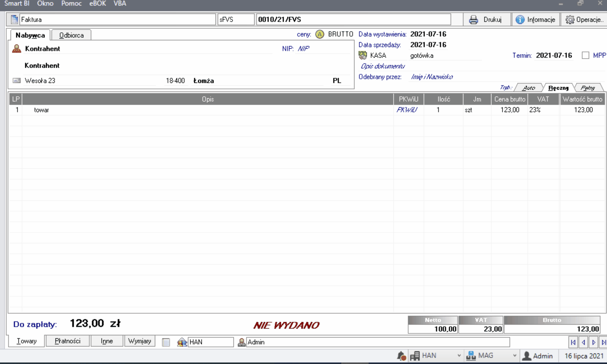The height and width of the screenshot is (364, 607).
Task: Open the HAN dropdown in status bar
Action: (459, 356)
